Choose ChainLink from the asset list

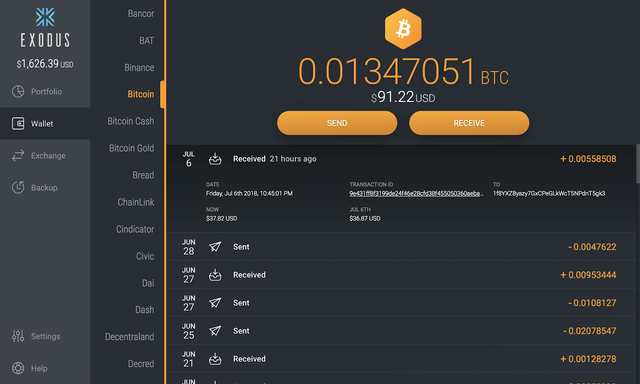136,202
